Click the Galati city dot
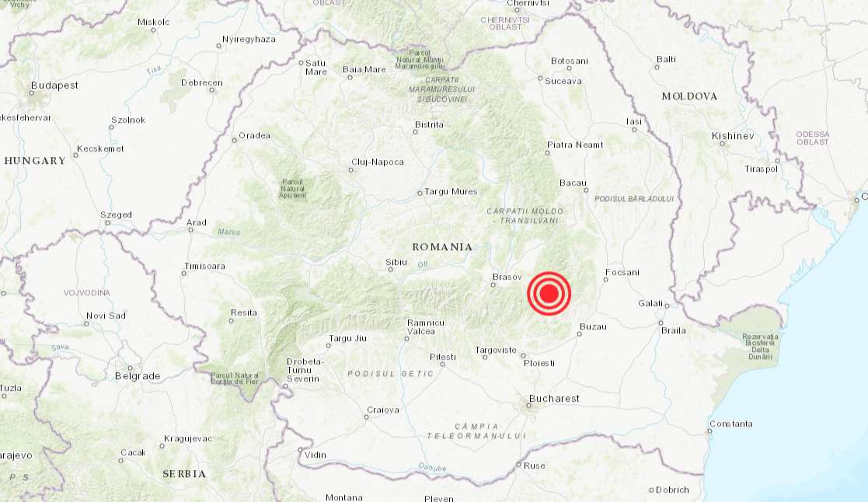The width and height of the screenshot is (868, 502). [x=667, y=305]
